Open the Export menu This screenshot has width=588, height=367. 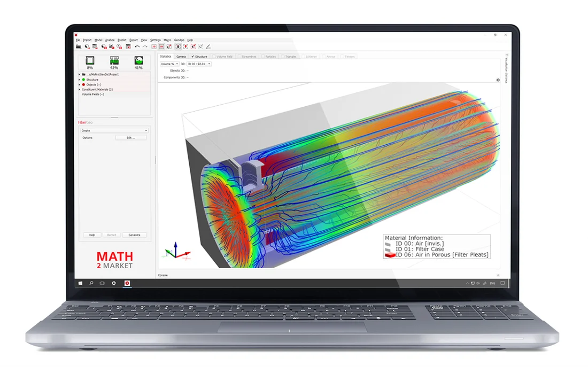(134, 40)
